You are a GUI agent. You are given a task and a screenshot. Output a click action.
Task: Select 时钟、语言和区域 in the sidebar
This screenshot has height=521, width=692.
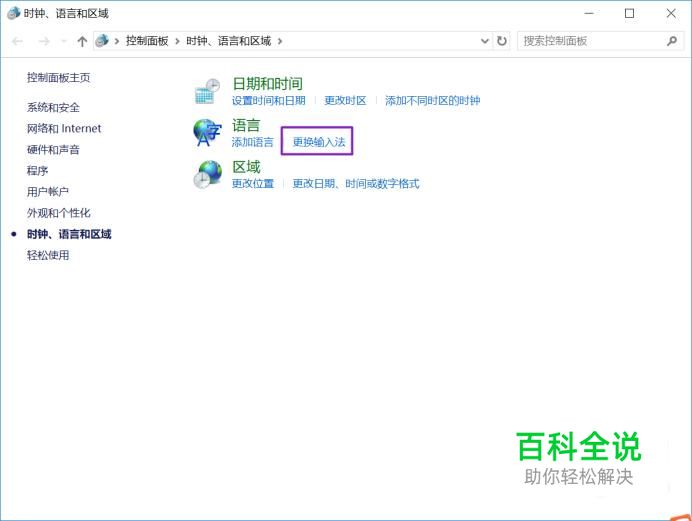pyautogui.click(x=69, y=234)
